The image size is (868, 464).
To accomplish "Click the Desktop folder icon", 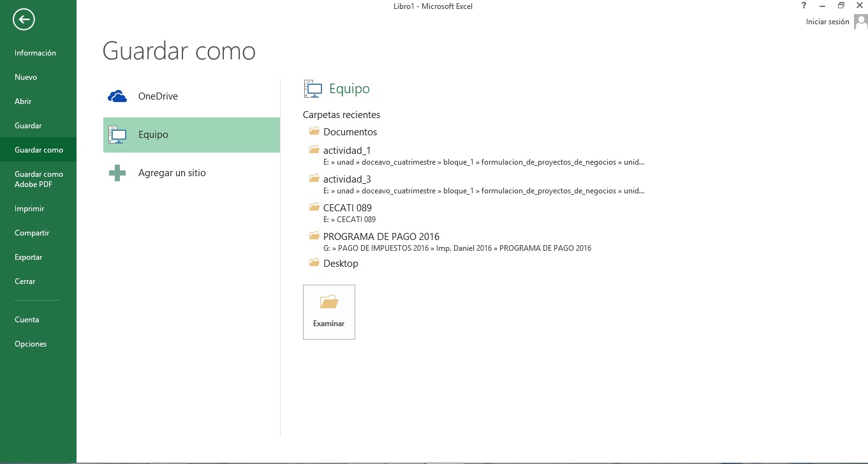I will coord(314,263).
